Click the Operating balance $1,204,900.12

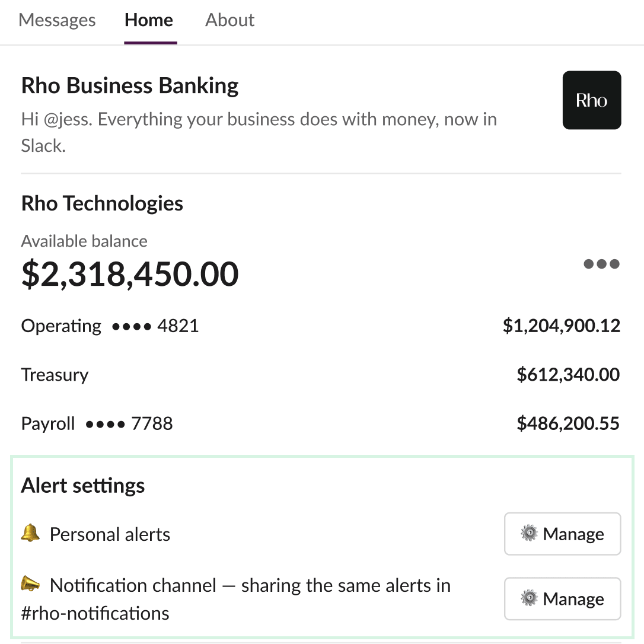tap(562, 326)
